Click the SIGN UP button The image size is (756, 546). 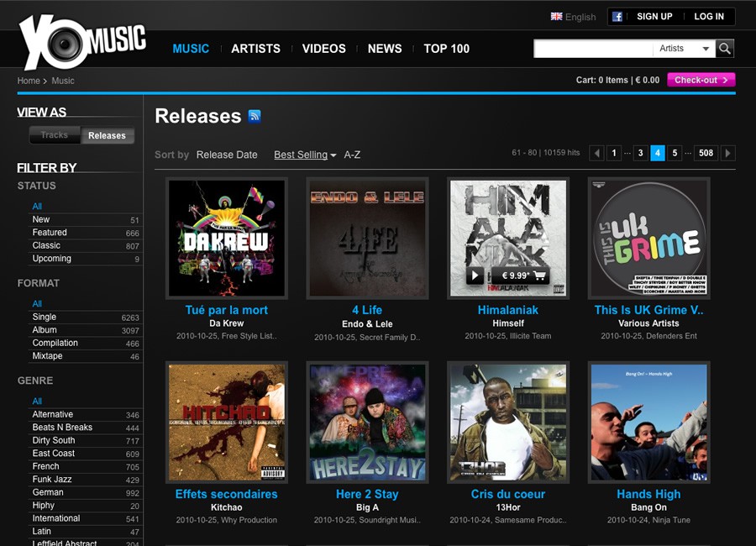pos(654,17)
